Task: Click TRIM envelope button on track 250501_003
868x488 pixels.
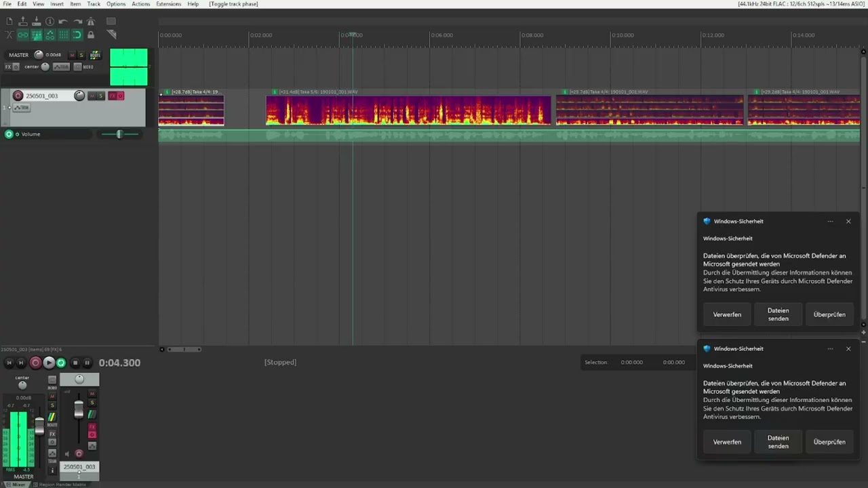Action: coord(22,108)
